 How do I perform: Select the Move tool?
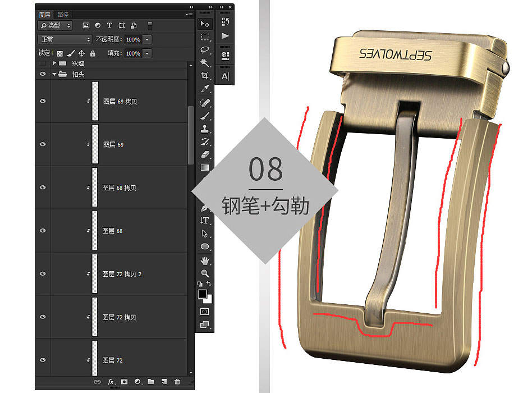tap(205, 24)
